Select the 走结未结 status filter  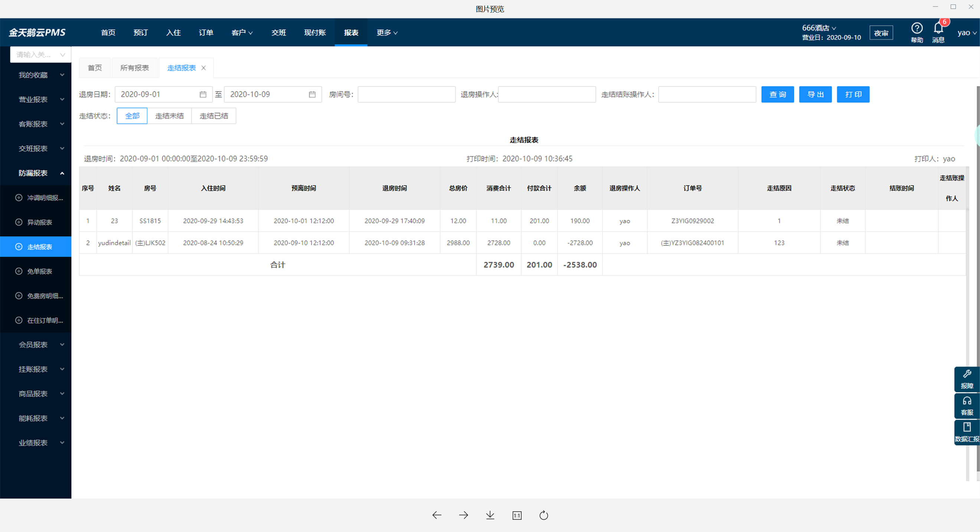click(x=169, y=116)
